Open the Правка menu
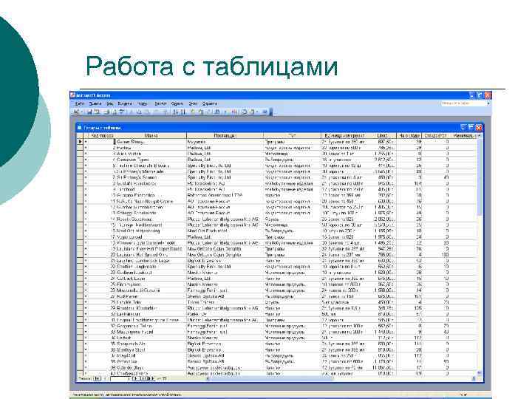Viewport: 532px width, 399px height. pos(95,103)
